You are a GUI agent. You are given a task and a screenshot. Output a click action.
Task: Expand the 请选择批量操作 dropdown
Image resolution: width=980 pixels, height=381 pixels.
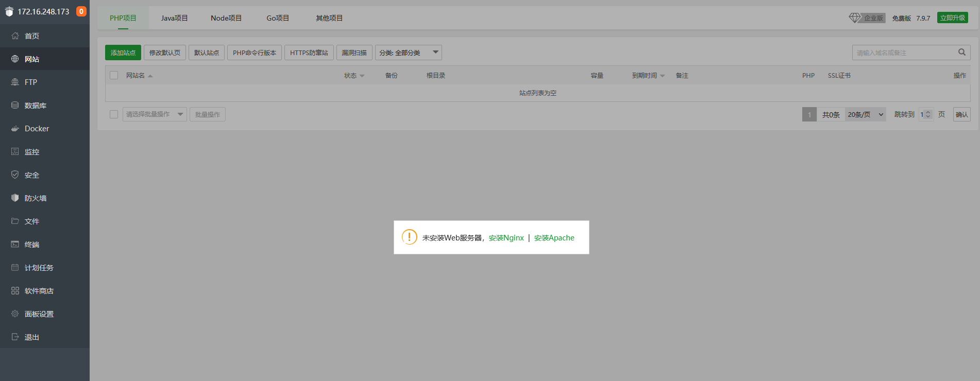point(155,114)
